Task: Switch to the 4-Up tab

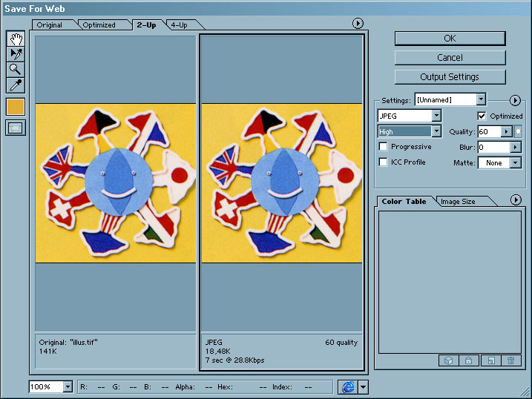Action: pyautogui.click(x=179, y=25)
